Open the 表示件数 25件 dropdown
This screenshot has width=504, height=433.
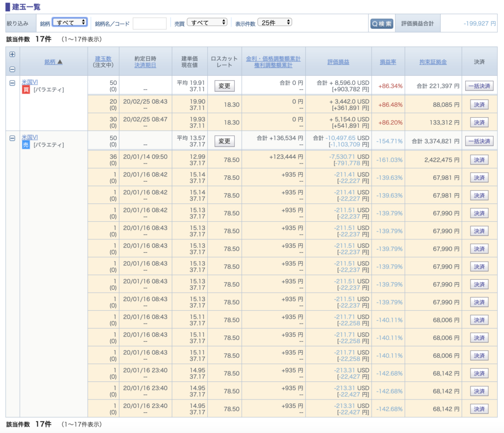[x=275, y=22]
